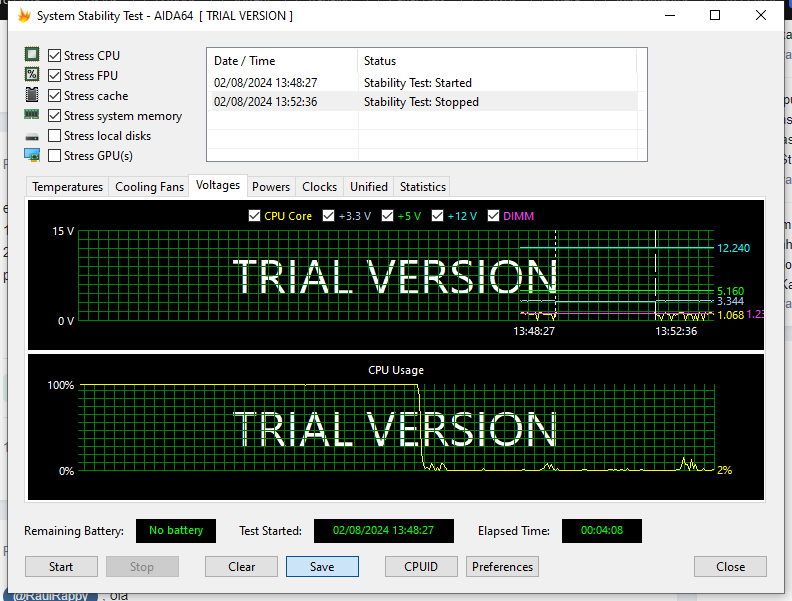Image resolution: width=792 pixels, height=601 pixels.
Task: Disable the Stress cache option
Action: [x=54, y=95]
